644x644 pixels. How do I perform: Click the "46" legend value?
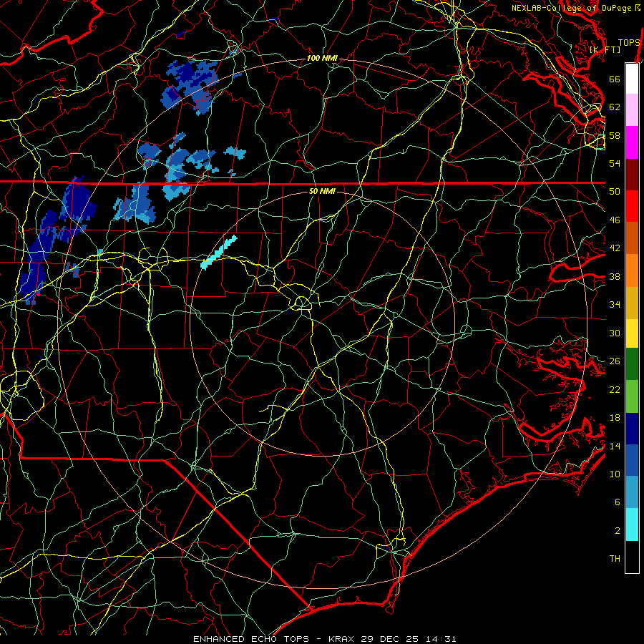click(615, 220)
